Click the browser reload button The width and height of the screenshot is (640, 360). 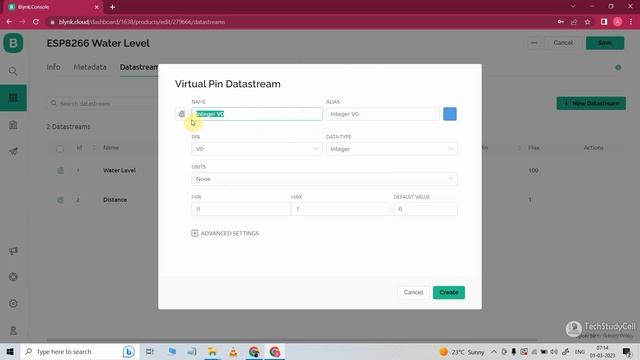point(36,22)
